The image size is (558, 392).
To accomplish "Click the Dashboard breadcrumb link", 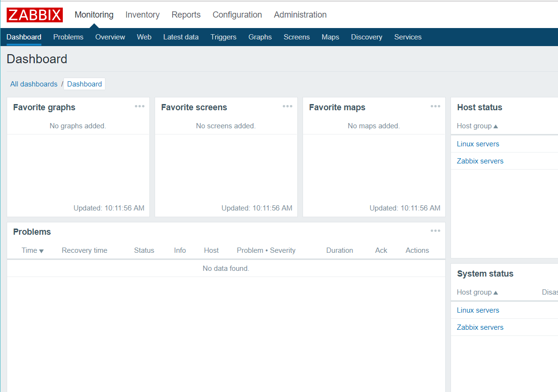I will tap(84, 84).
